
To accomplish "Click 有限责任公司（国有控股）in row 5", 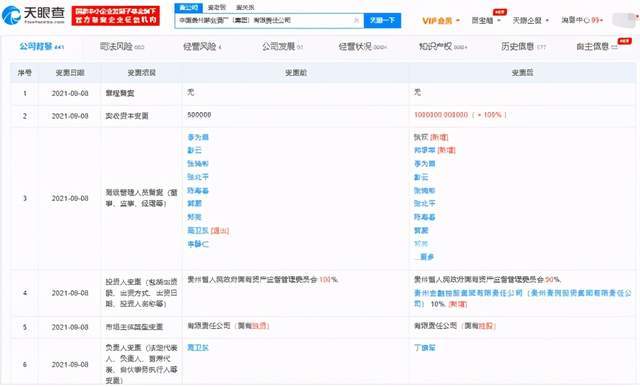I will tap(455, 326).
